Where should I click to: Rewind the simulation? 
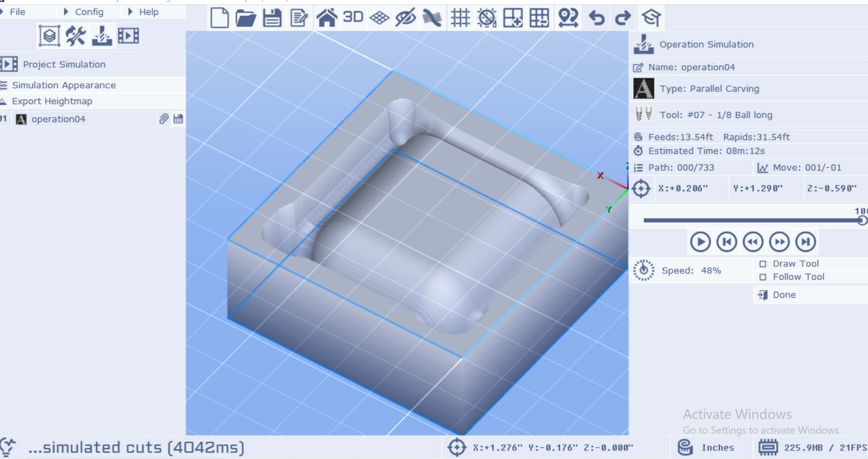753,242
